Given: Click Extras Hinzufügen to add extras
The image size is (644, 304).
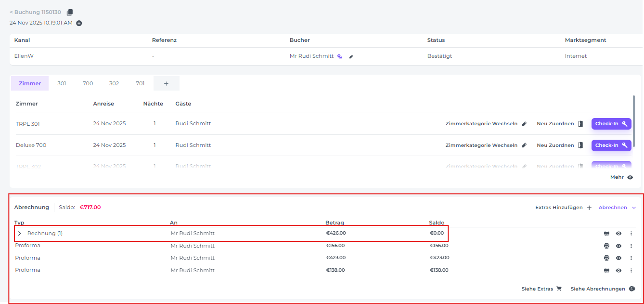Looking at the screenshot, I should coord(563,208).
